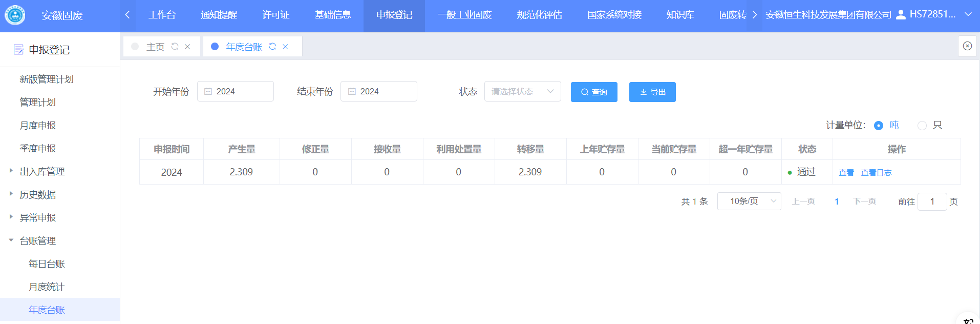Image resolution: width=980 pixels, height=324 pixels.
Task: Click the refresh icon on 年度台账 tab
Action: pyautogui.click(x=272, y=47)
